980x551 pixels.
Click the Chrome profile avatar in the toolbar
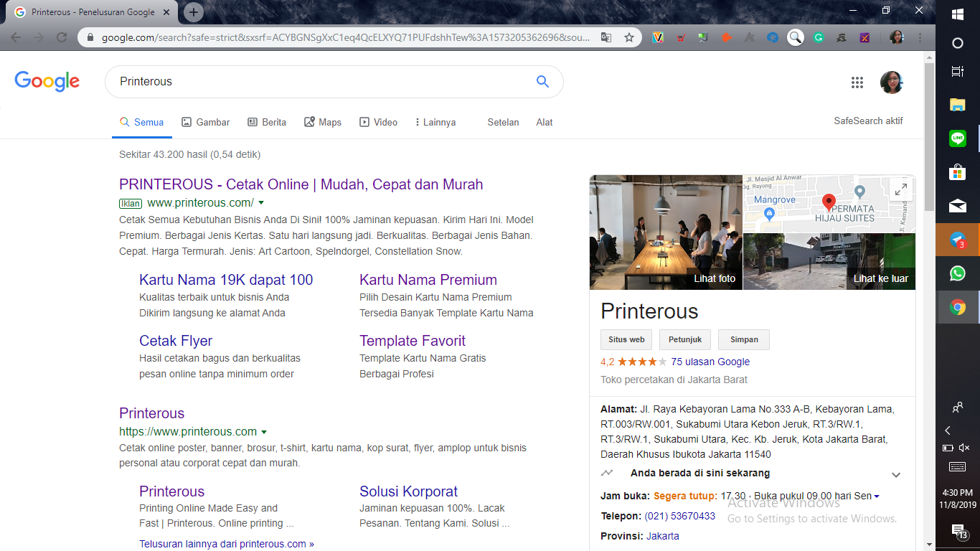tap(897, 37)
